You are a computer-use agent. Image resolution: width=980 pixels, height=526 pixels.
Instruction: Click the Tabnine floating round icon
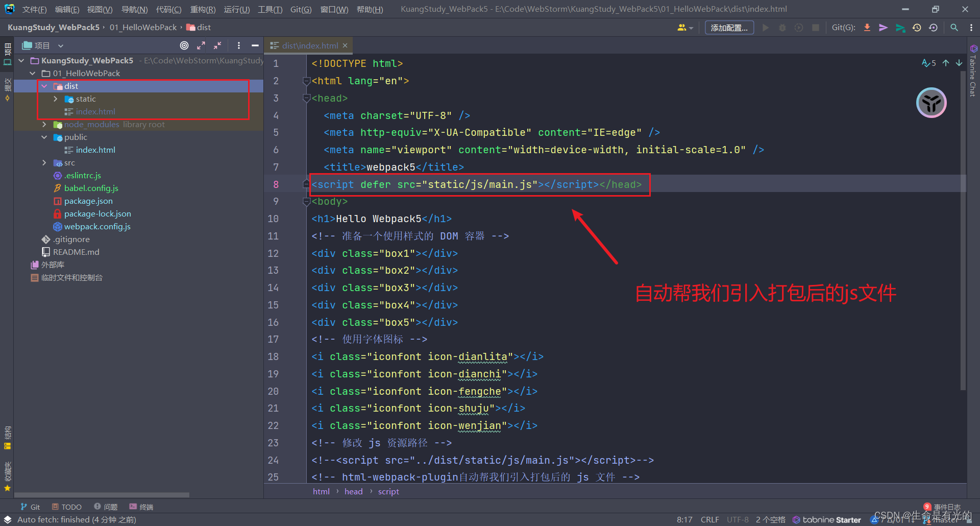(932, 103)
